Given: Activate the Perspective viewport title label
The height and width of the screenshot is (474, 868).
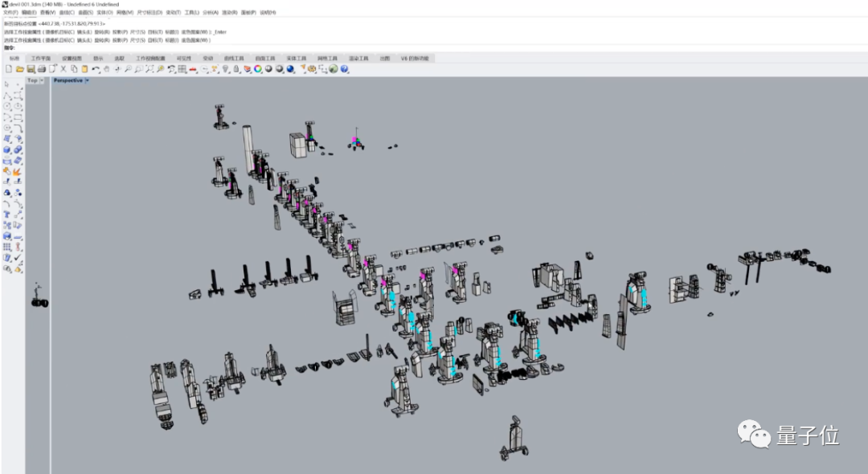Looking at the screenshot, I should (x=68, y=80).
